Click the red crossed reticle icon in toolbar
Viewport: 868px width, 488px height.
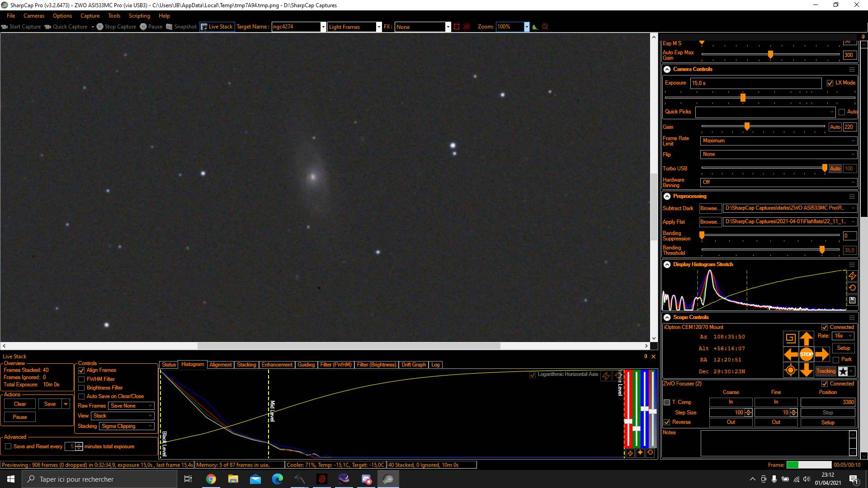467,27
